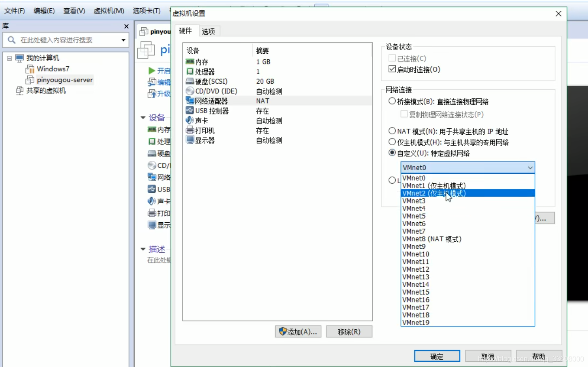The width and height of the screenshot is (588, 367).
Task: Click the green power-on play icon
Action: (x=152, y=71)
